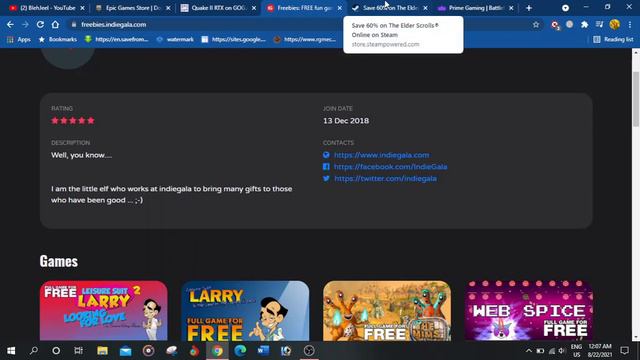Close the Epic Games Store tab
The image size is (640, 360).
[x=168, y=8]
